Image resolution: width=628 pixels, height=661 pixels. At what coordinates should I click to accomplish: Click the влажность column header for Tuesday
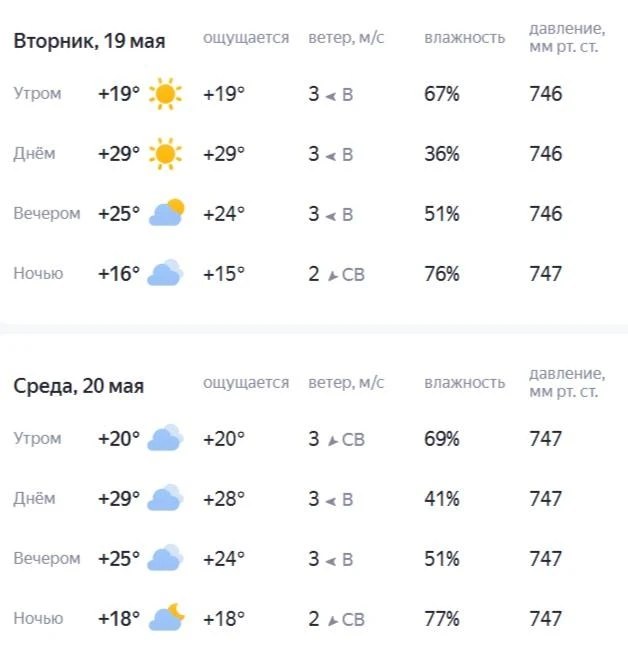pyautogui.click(x=464, y=38)
